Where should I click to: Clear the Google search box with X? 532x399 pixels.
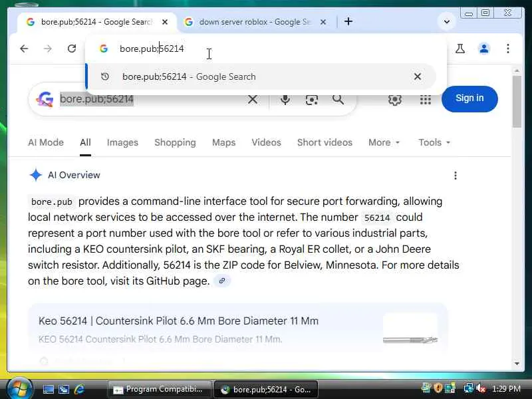pos(253,99)
